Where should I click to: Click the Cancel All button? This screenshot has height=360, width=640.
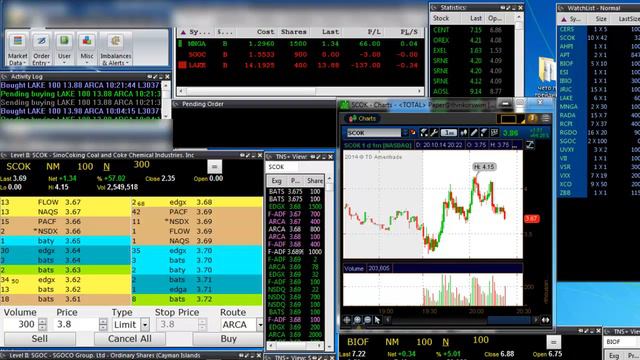click(x=130, y=339)
